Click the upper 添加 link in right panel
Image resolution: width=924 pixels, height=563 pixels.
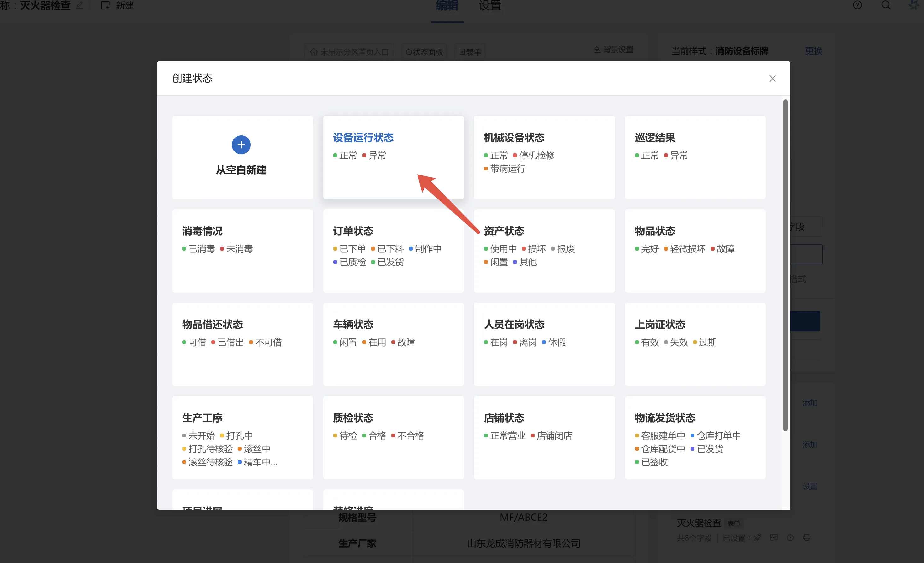coord(810,403)
